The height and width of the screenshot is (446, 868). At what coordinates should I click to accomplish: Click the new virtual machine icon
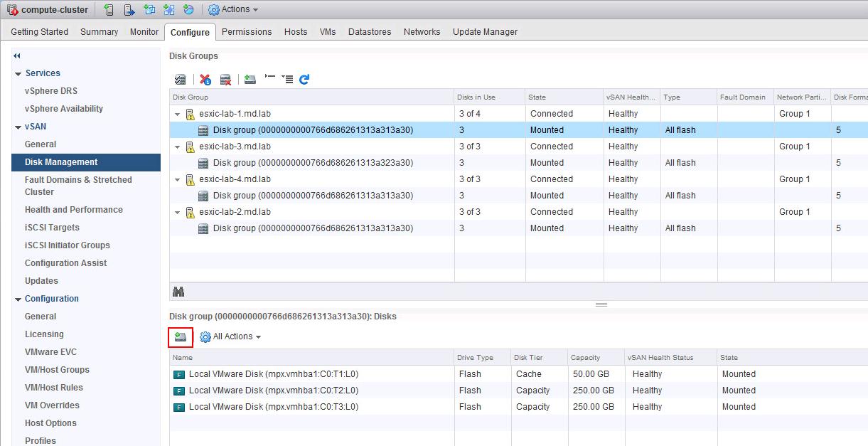coord(149,9)
